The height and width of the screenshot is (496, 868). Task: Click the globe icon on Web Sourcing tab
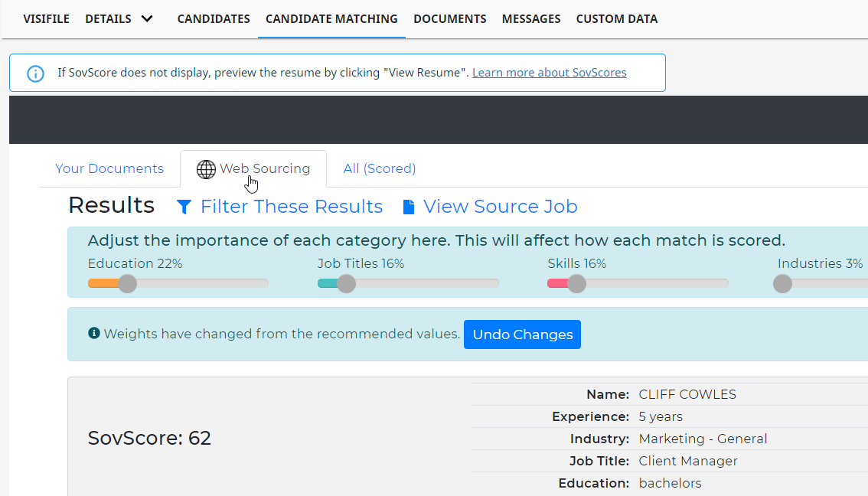coord(206,169)
